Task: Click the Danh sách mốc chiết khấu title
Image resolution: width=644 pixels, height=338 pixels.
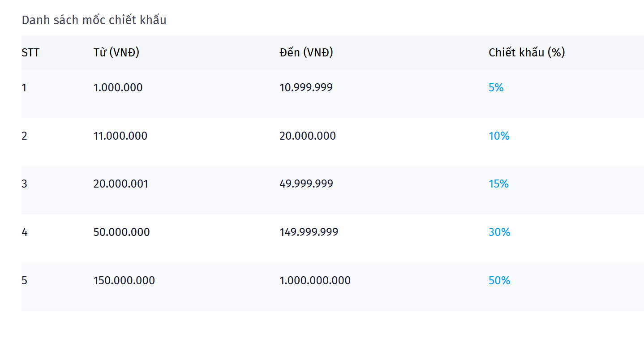Action: tap(94, 20)
